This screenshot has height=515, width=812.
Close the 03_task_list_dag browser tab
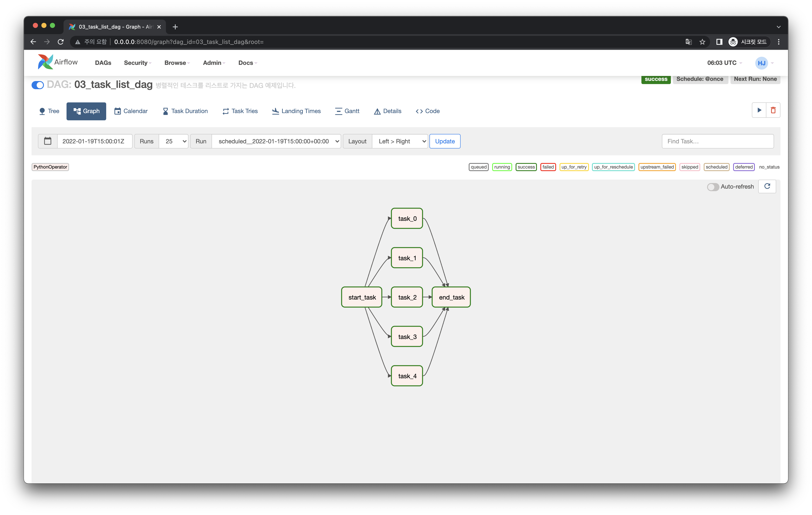click(x=159, y=27)
